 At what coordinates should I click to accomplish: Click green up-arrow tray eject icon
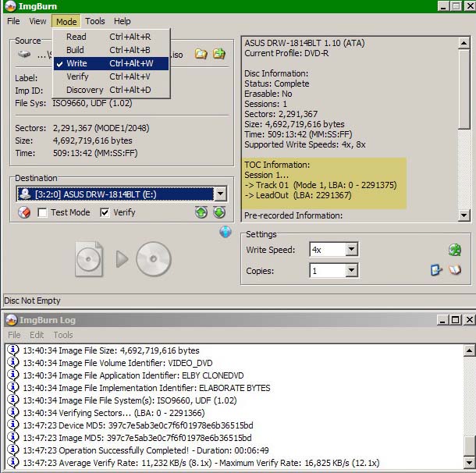[x=201, y=212]
